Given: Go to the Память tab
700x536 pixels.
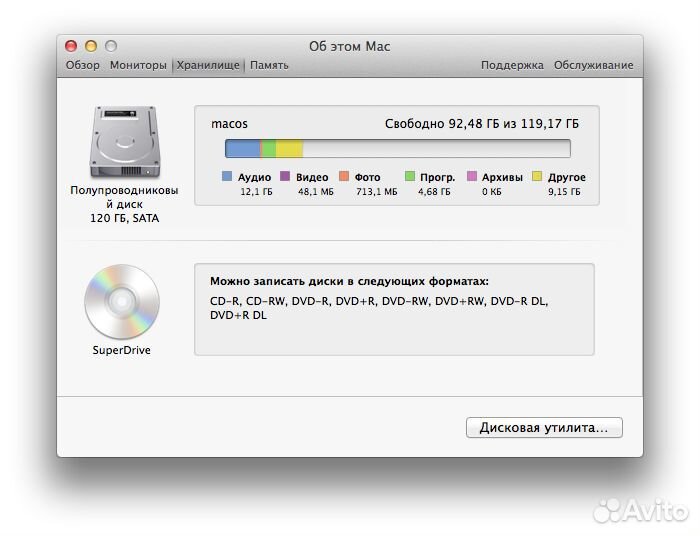Looking at the screenshot, I should (x=269, y=65).
